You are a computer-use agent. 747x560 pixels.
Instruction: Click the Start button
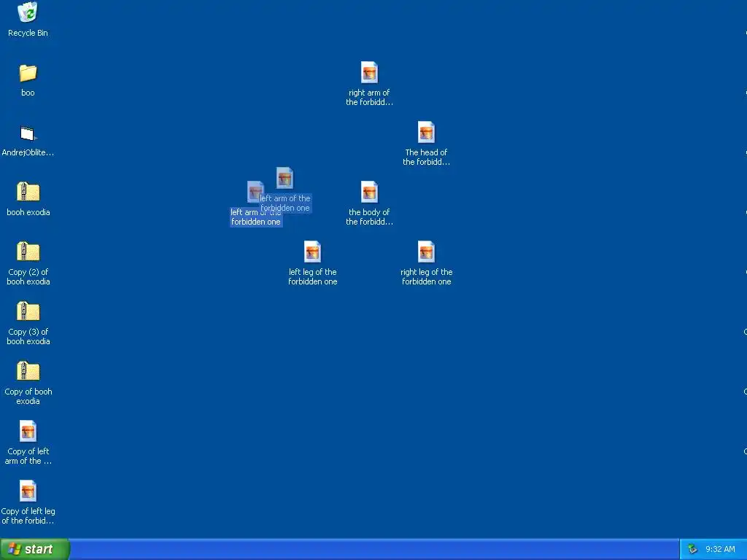(35, 549)
